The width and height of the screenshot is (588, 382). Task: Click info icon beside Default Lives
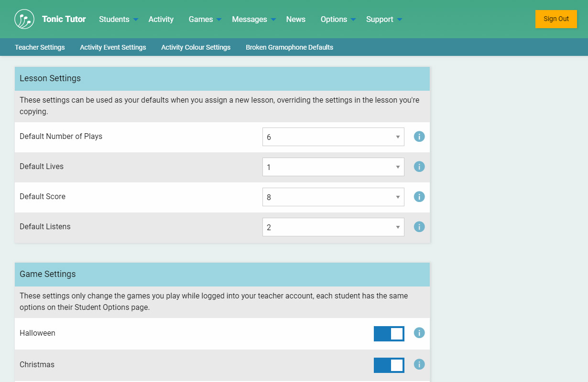pyautogui.click(x=419, y=167)
